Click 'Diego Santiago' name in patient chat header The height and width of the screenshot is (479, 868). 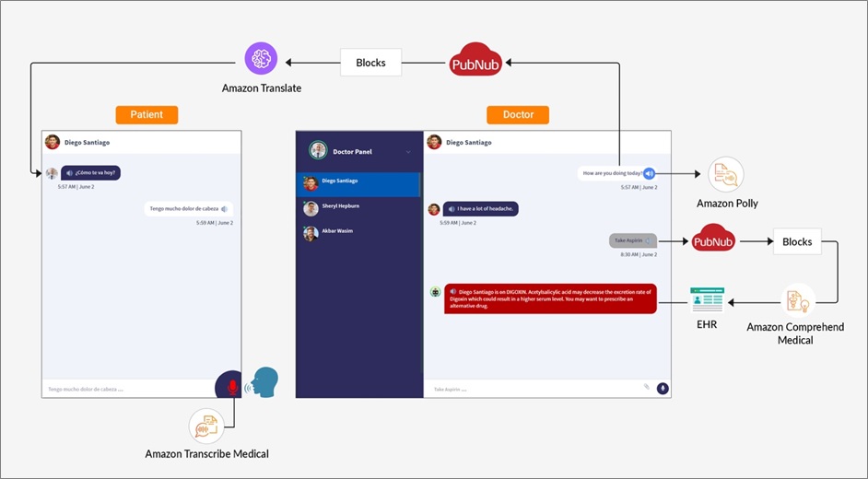point(87,142)
